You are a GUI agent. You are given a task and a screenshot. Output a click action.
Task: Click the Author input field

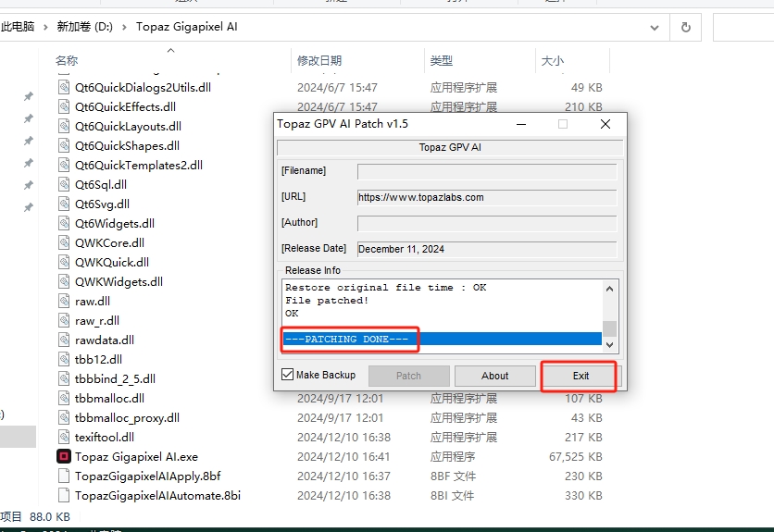click(x=487, y=223)
